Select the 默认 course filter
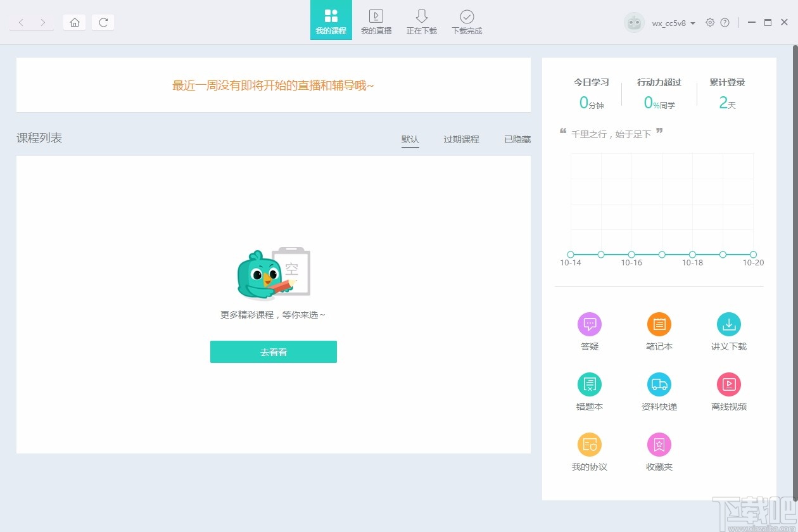The width and height of the screenshot is (798, 532). [x=410, y=139]
